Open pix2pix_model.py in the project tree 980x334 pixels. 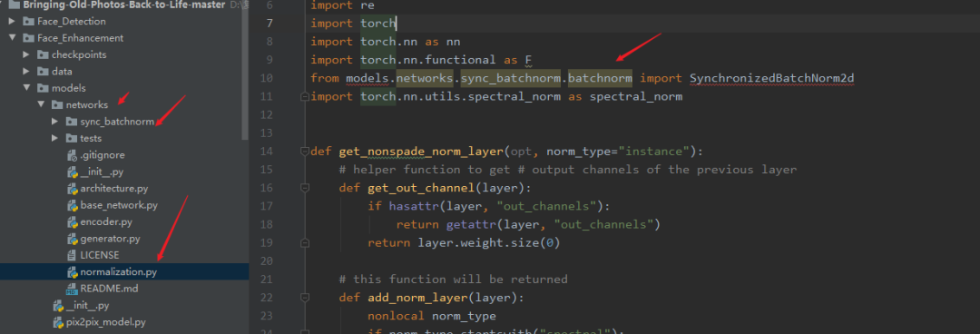point(105,322)
